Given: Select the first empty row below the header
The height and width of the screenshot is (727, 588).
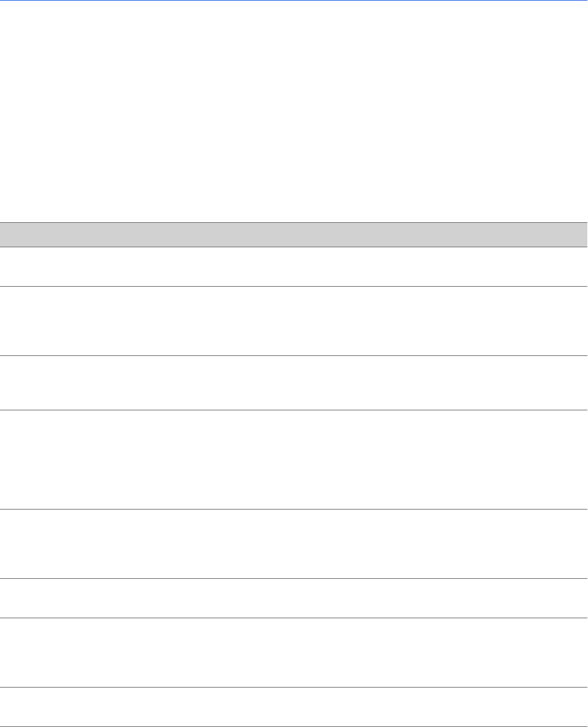Looking at the screenshot, I should click(294, 266).
